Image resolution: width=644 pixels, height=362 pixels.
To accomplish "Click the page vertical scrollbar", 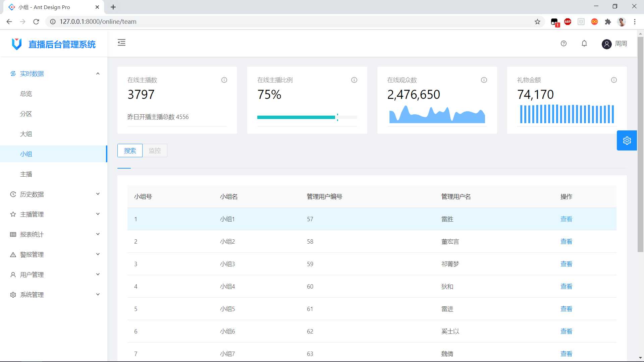I will tap(640, 144).
